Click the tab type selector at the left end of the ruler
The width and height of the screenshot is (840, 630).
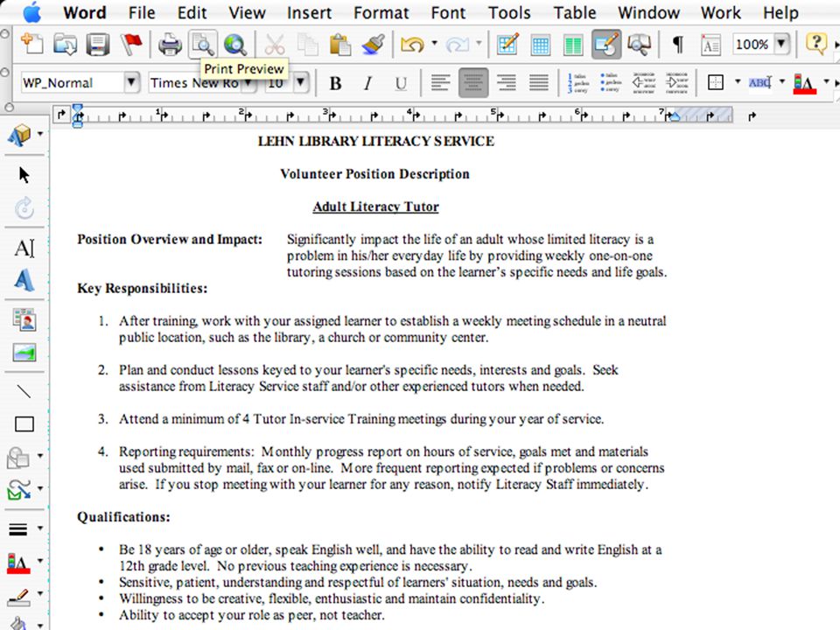(61, 114)
